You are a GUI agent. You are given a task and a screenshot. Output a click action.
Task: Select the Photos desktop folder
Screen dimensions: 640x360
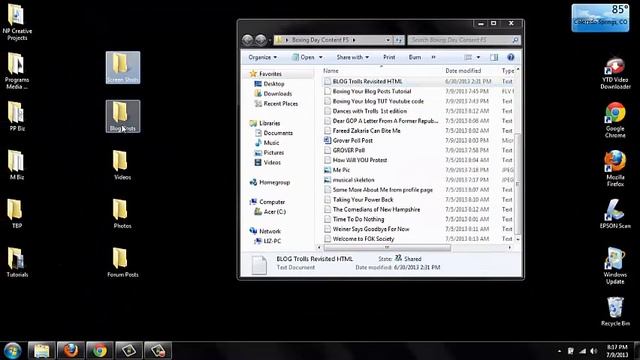pos(122,213)
